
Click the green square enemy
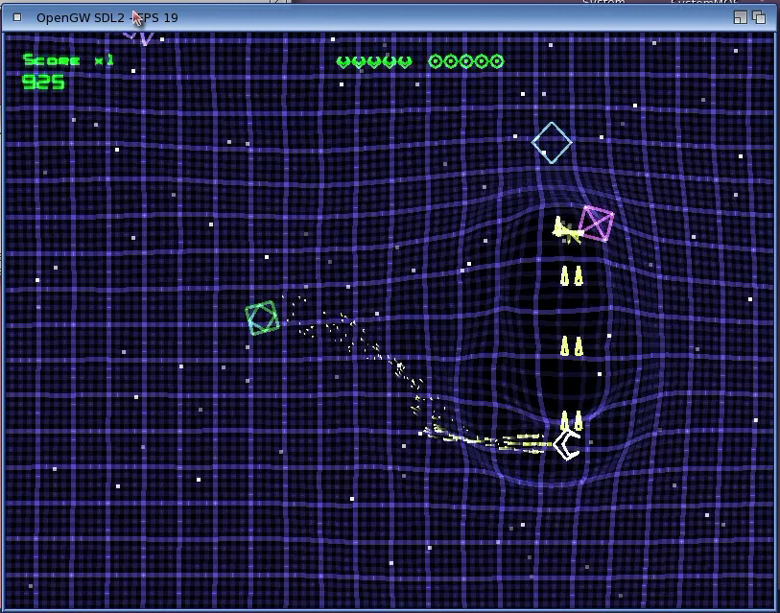262,318
